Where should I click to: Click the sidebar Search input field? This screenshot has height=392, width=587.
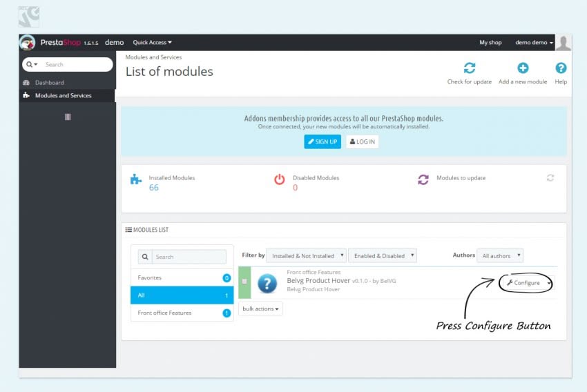tap(77, 64)
